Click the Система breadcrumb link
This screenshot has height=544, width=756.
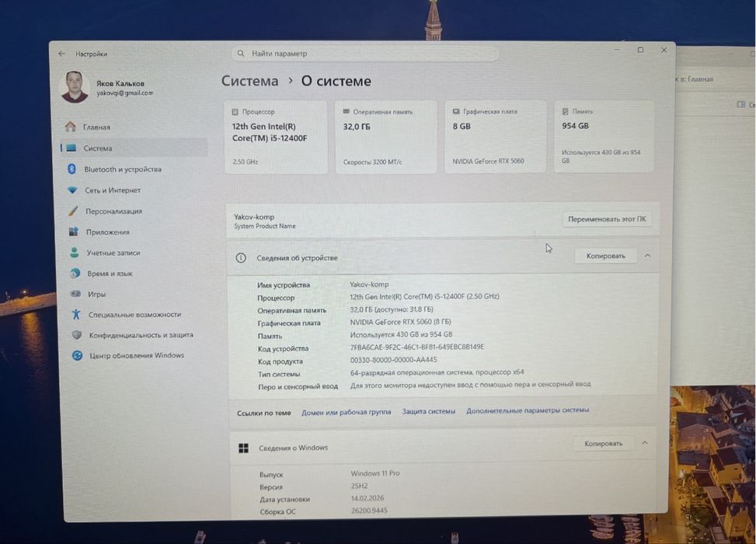pos(249,81)
